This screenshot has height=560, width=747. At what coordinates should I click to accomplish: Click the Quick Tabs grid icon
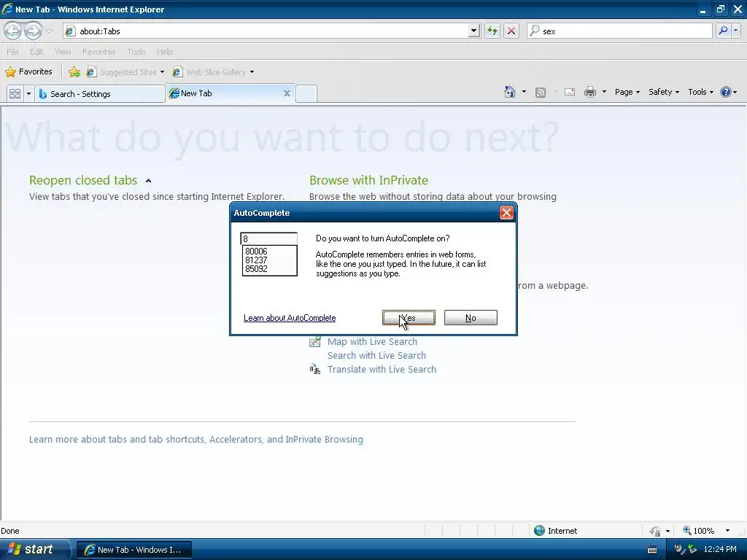pos(15,93)
